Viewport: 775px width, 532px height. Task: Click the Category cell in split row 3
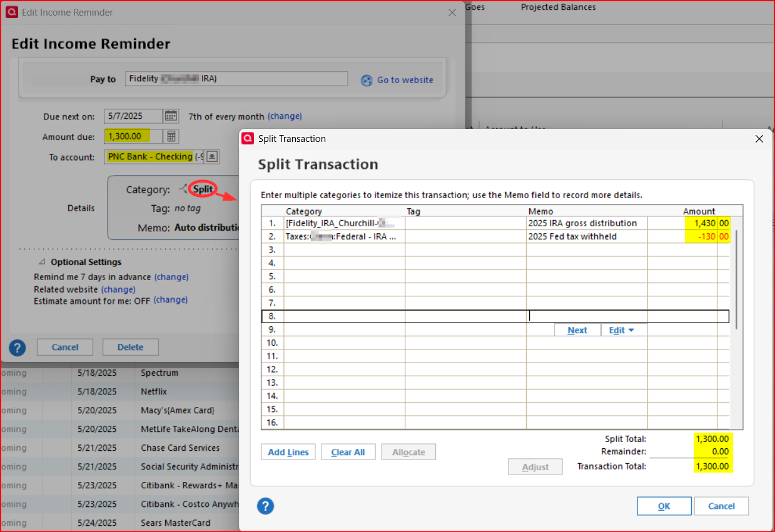point(345,250)
